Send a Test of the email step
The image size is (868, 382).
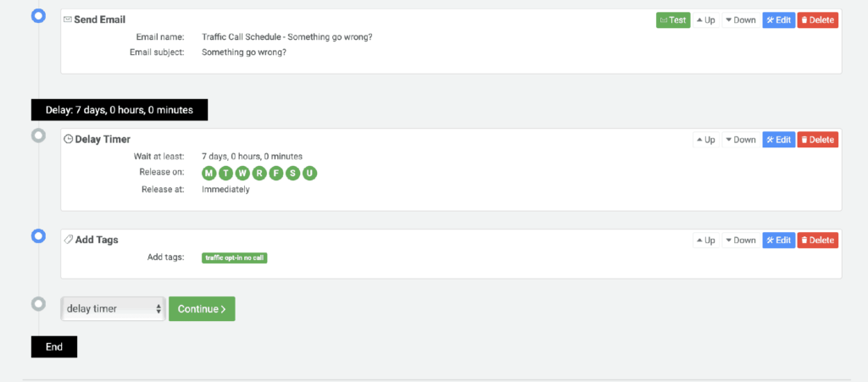pyautogui.click(x=673, y=20)
